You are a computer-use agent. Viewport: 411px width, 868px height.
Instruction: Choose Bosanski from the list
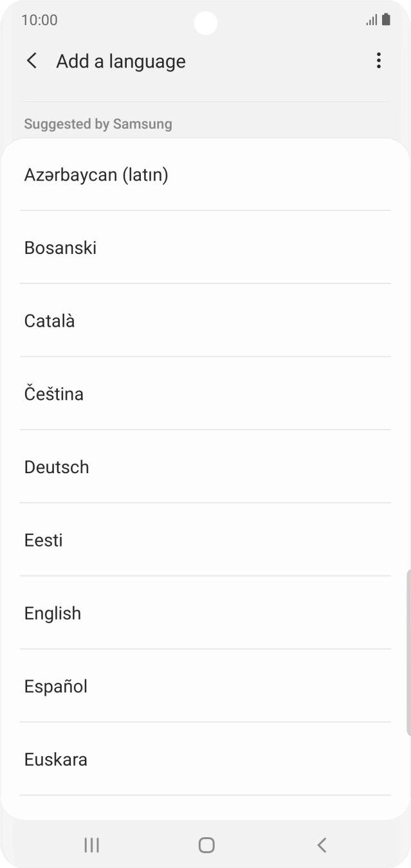pos(60,247)
